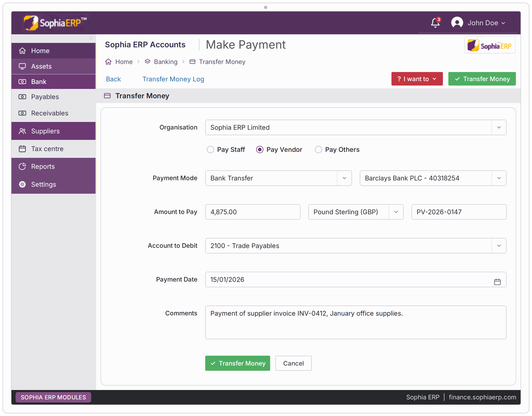Screen dimensions: 532x416
Task: Click the top-right green Transfer Money button
Action: tap(482, 79)
